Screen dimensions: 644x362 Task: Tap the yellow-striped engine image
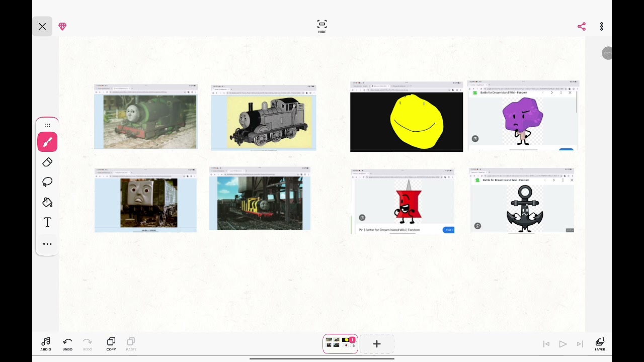[260, 199]
